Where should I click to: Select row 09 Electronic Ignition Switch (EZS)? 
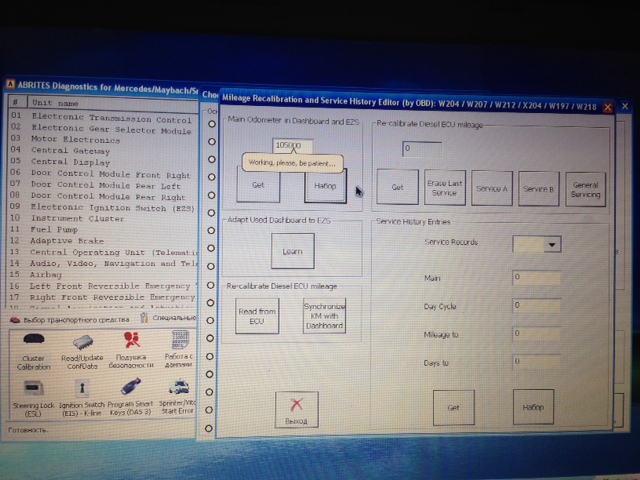[x=104, y=207]
